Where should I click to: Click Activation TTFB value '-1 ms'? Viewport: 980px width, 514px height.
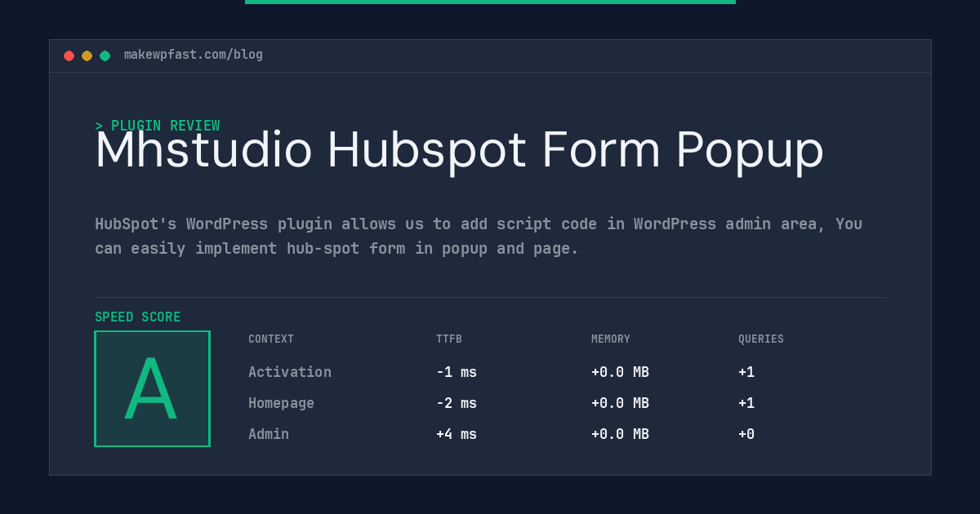click(x=457, y=372)
